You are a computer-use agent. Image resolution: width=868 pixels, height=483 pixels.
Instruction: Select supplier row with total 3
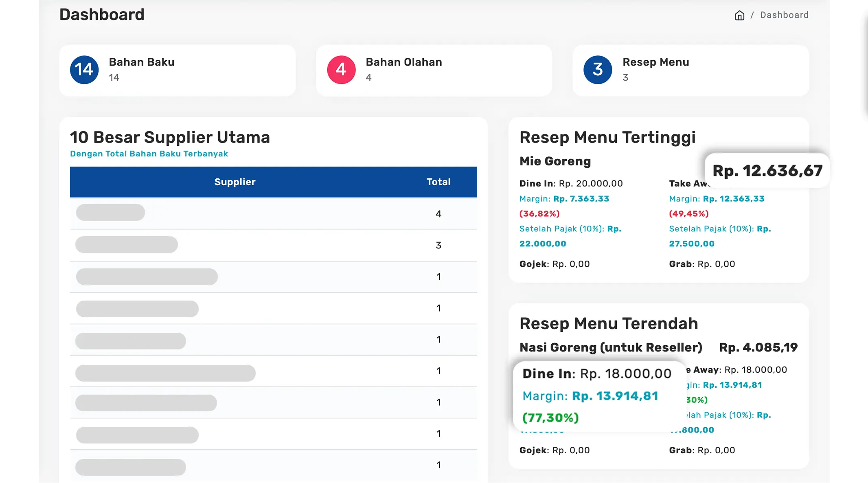pos(273,245)
